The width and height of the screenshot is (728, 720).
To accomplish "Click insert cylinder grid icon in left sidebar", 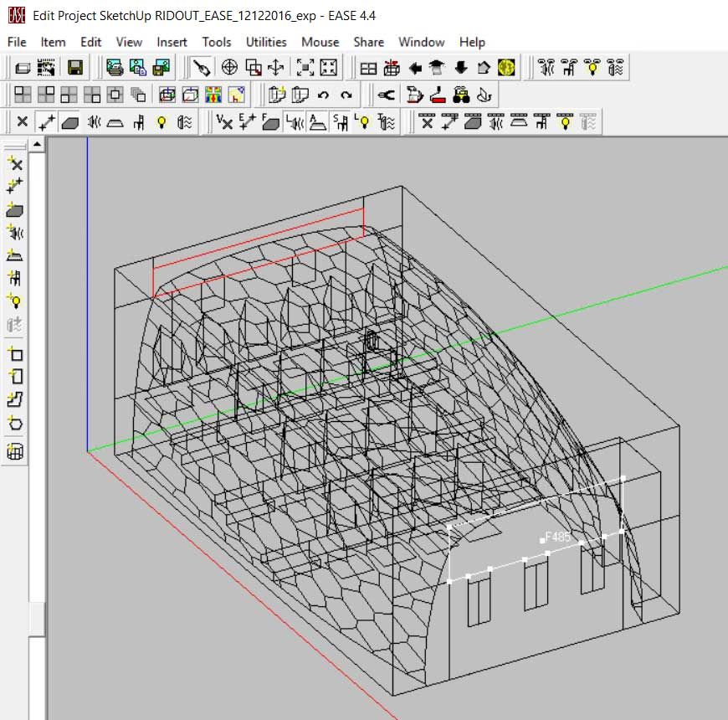I will point(15,451).
